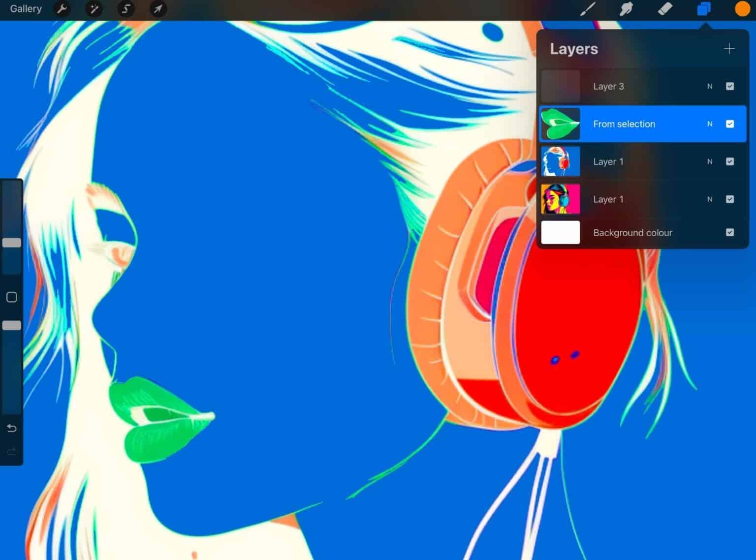Pick the Brush tool
This screenshot has width=756, height=560.
(x=588, y=9)
